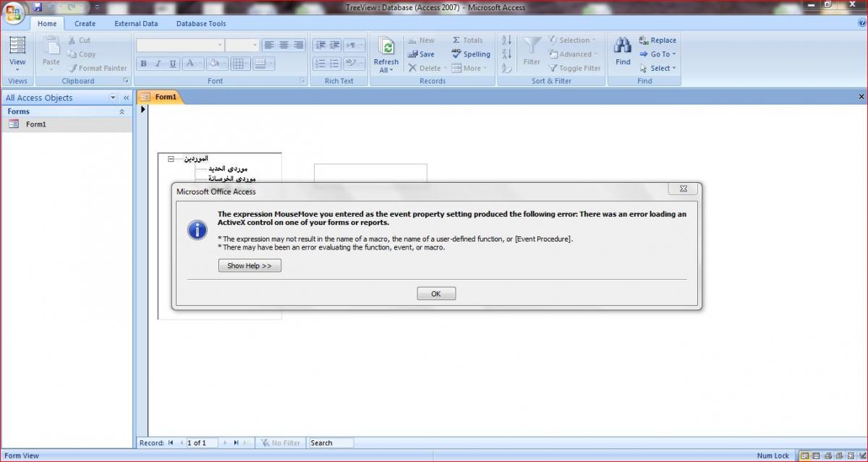Open the Select dropdown in Find group
The height and width of the screenshot is (462, 868).
658,68
